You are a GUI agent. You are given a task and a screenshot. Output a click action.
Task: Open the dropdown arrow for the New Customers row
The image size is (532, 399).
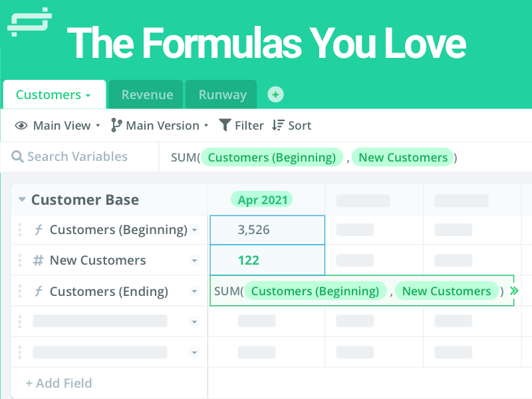click(194, 261)
